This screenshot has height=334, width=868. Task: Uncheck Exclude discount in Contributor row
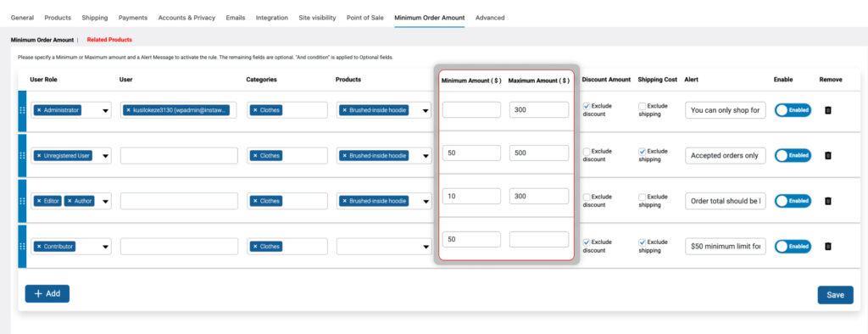[x=587, y=242]
